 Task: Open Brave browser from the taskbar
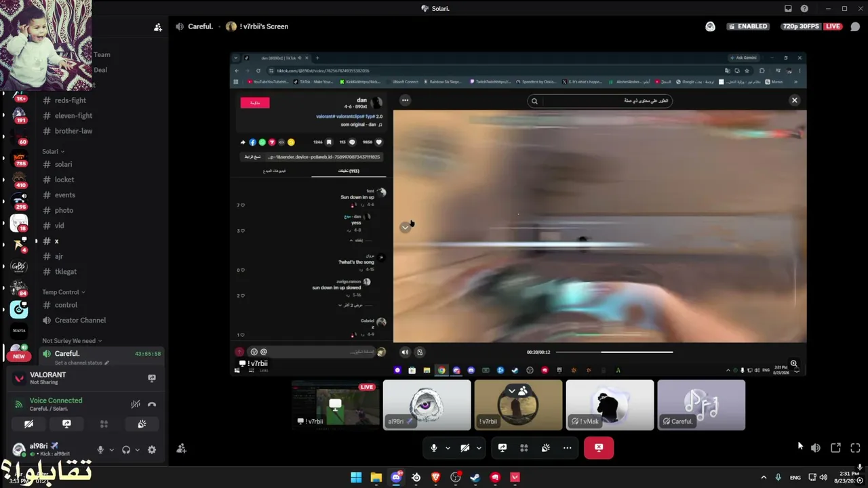point(436,477)
